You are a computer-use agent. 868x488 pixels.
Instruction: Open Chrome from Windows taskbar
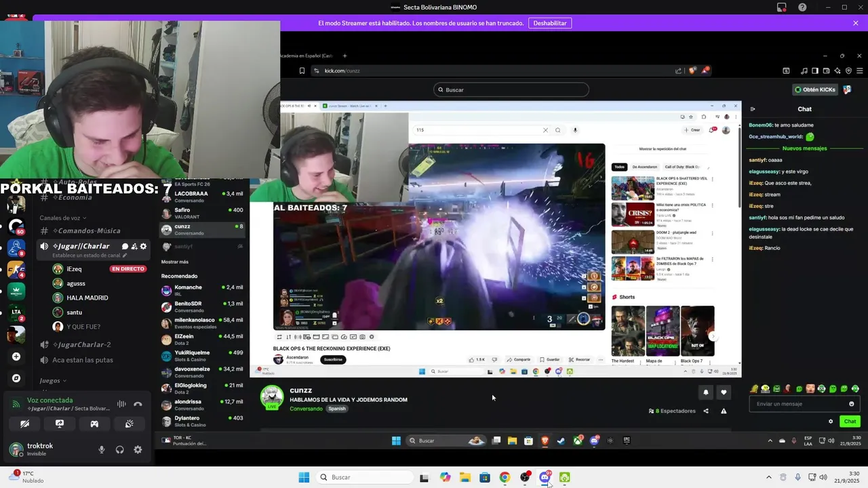[505, 477]
